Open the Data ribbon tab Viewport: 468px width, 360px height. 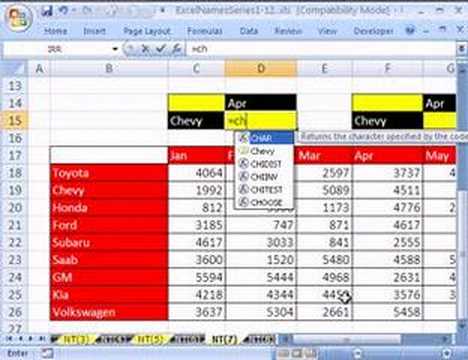click(249, 31)
